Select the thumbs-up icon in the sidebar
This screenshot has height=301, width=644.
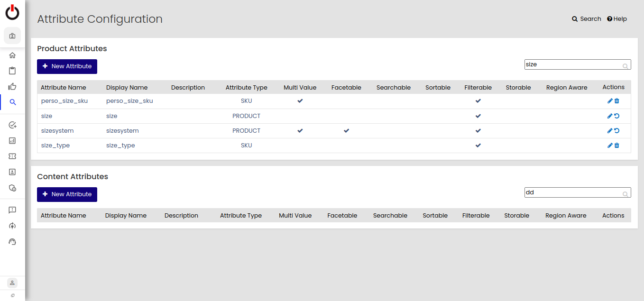click(x=12, y=86)
